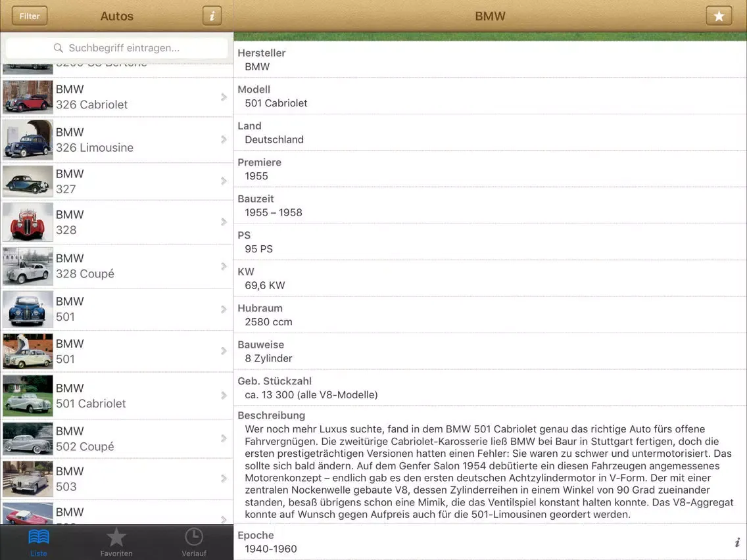The image size is (747, 560).
Task: Select the '326 Cabriolet' list entry text
Action: [91, 105]
